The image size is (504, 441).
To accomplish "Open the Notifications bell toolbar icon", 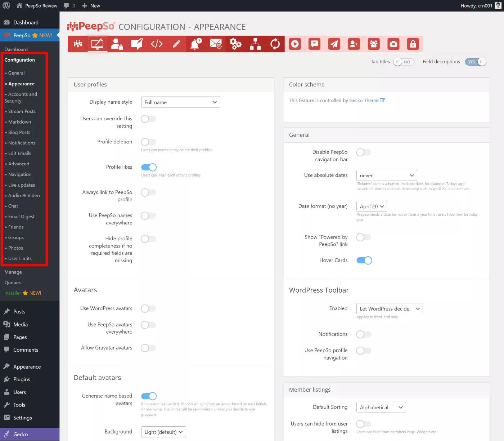I will pyautogui.click(x=196, y=44).
